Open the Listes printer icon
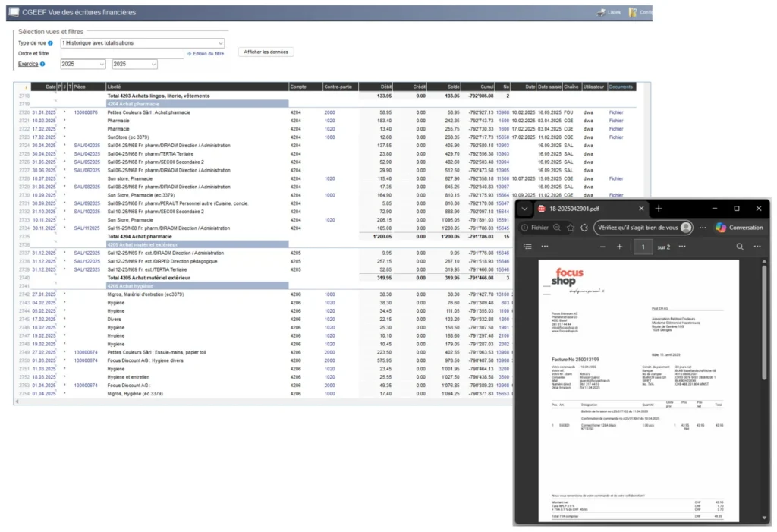This screenshot has height=532, width=777. pyautogui.click(x=600, y=12)
